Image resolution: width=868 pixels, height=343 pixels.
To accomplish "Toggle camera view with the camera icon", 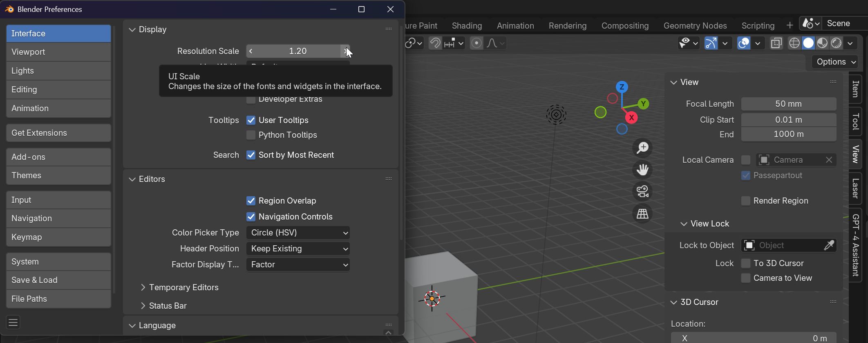I will tap(642, 191).
